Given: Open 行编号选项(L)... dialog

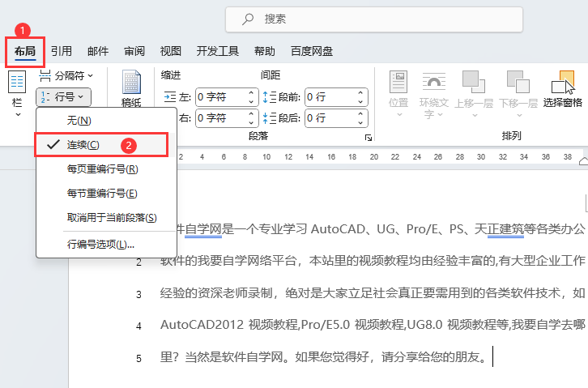Looking at the screenshot, I should pos(106,245).
